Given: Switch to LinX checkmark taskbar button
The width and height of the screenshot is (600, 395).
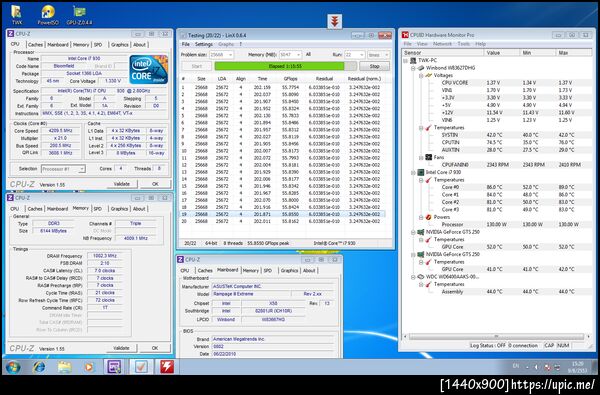Looking at the screenshot, I should click(x=141, y=367).
